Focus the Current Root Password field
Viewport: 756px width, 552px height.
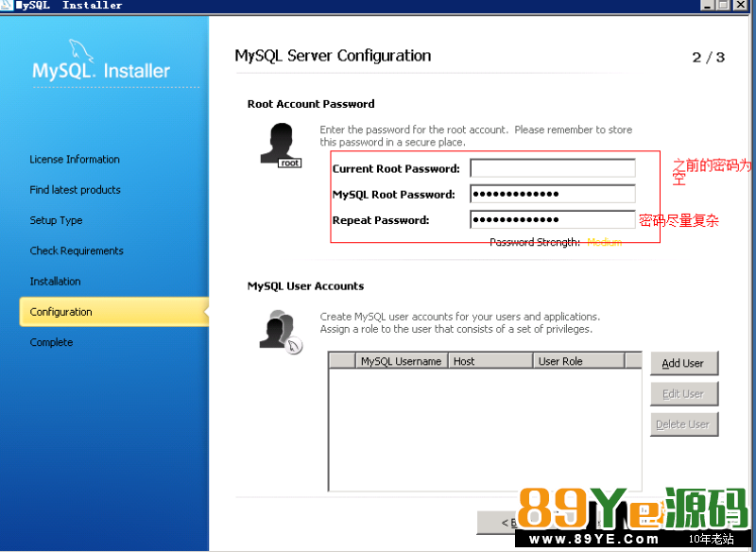[x=553, y=168]
